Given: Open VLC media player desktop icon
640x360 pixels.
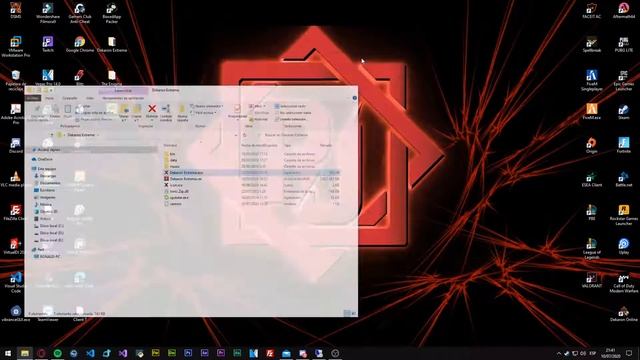Looking at the screenshot, I should [16, 179].
